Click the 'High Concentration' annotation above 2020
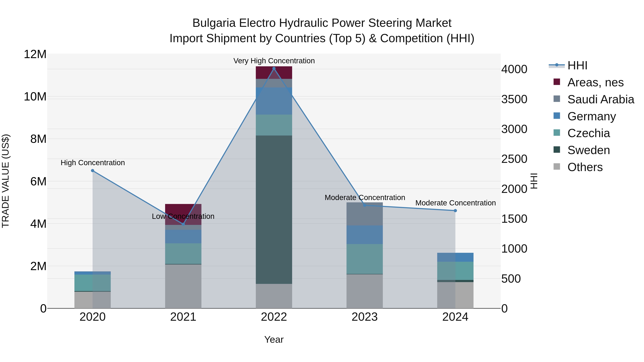The height and width of the screenshot is (362, 644). tap(93, 163)
